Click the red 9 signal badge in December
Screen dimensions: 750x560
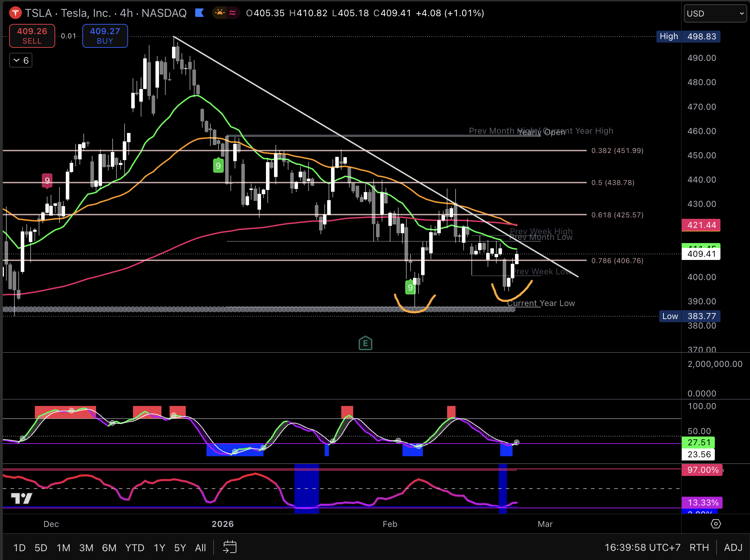[x=47, y=181]
